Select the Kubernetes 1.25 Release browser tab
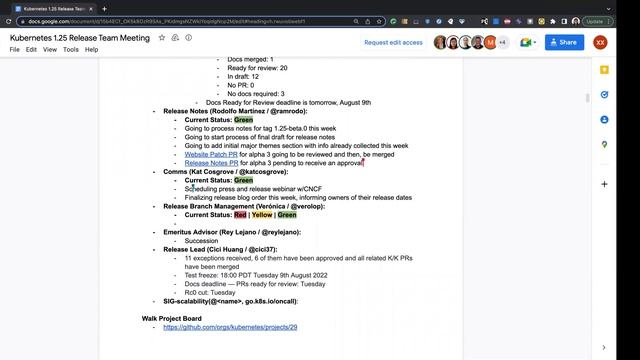This screenshot has width=640, height=360. pyautogui.click(x=53, y=9)
